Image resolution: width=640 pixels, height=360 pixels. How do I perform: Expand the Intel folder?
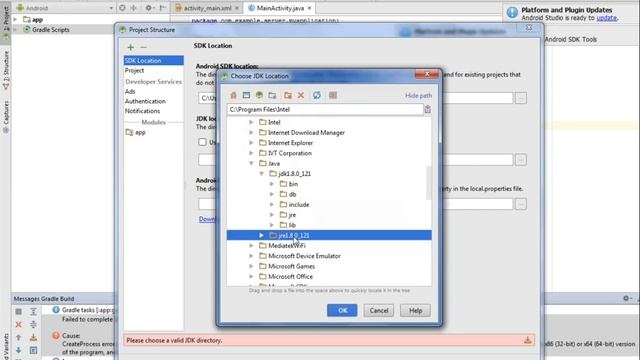[251, 122]
